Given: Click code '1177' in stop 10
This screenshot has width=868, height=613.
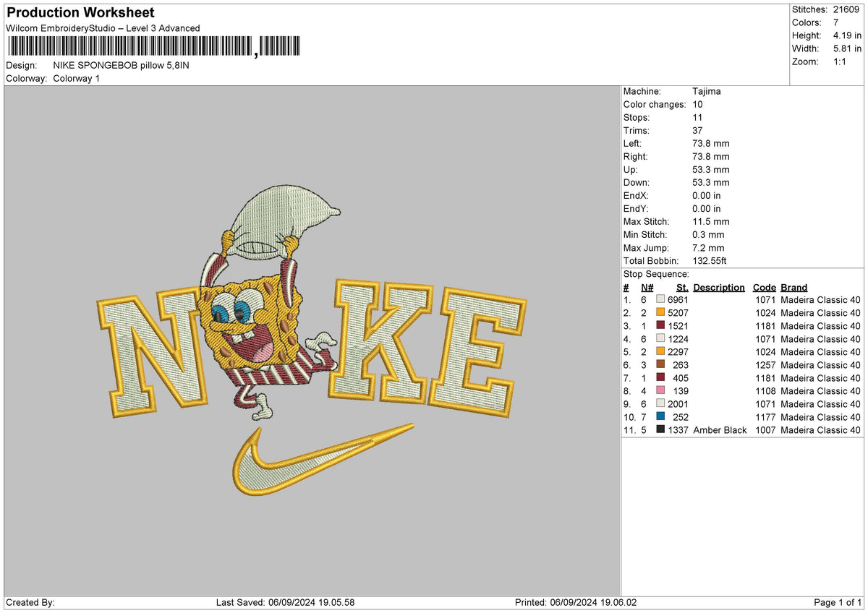Looking at the screenshot, I should click(765, 417).
